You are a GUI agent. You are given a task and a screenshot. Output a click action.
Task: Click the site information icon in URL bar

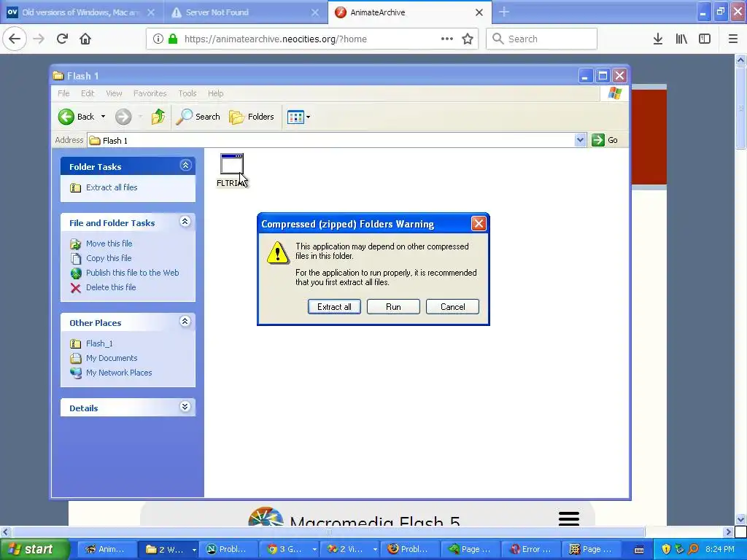[x=158, y=39]
